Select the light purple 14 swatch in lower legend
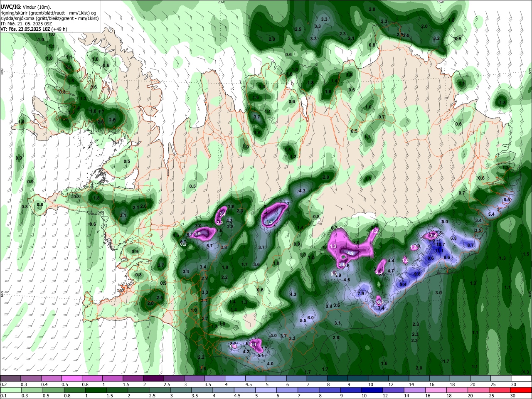Viewport: 532px width, 399px height. 415,390
